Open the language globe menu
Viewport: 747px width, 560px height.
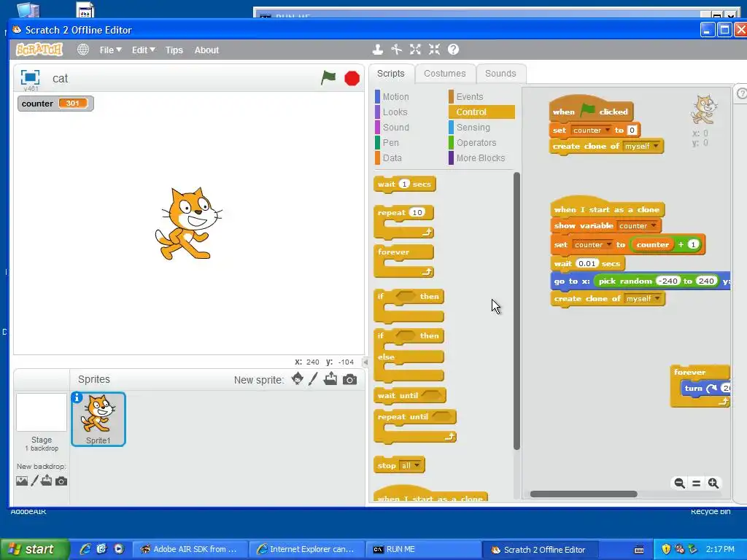pyautogui.click(x=83, y=50)
